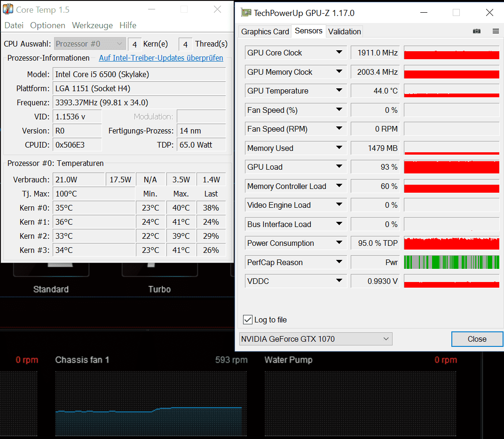Screen dimensions: 504x439
Task: Click the Chassis fan 1 speed graph
Action: [151, 404]
